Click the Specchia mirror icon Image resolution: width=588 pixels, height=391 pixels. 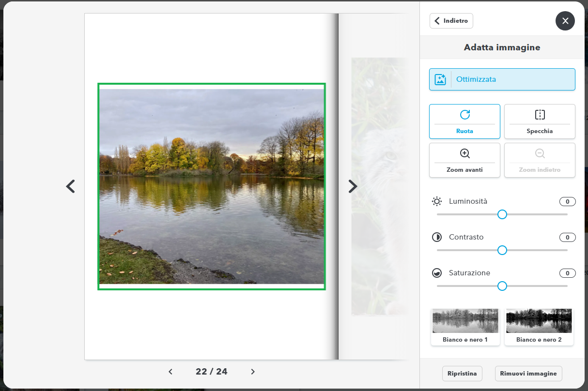point(540,115)
